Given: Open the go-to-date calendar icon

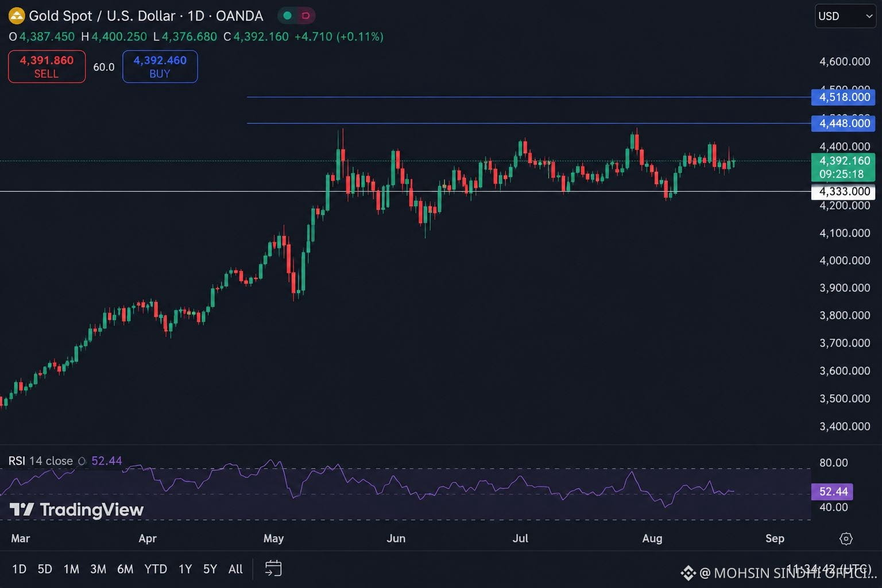Looking at the screenshot, I should pyautogui.click(x=273, y=568).
